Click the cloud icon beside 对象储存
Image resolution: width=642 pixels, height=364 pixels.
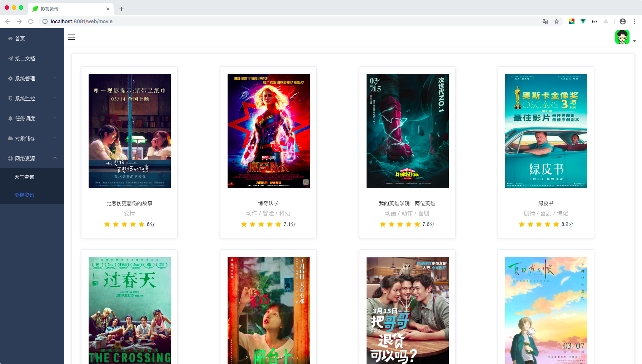point(10,138)
